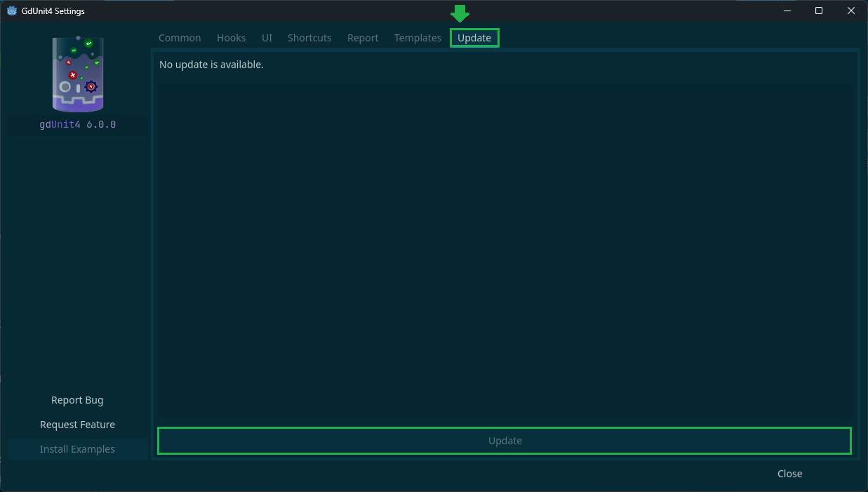
Task: Open the Hooks tab
Action: coord(232,37)
